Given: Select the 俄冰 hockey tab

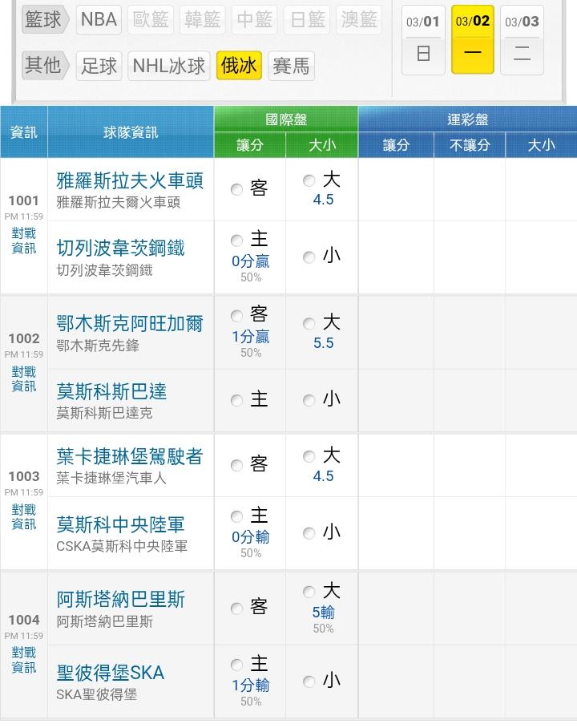Looking at the screenshot, I should tap(238, 66).
